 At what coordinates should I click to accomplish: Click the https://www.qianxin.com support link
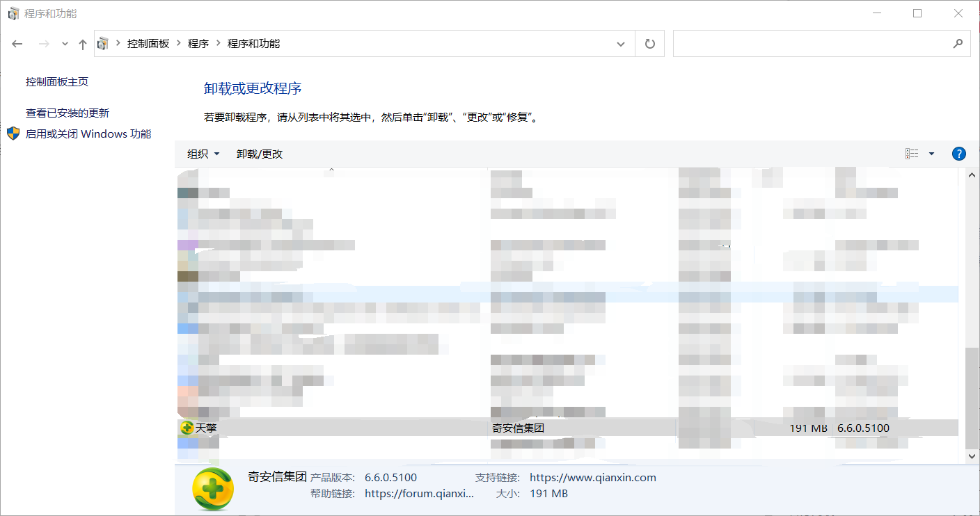[x=592, y=477]
